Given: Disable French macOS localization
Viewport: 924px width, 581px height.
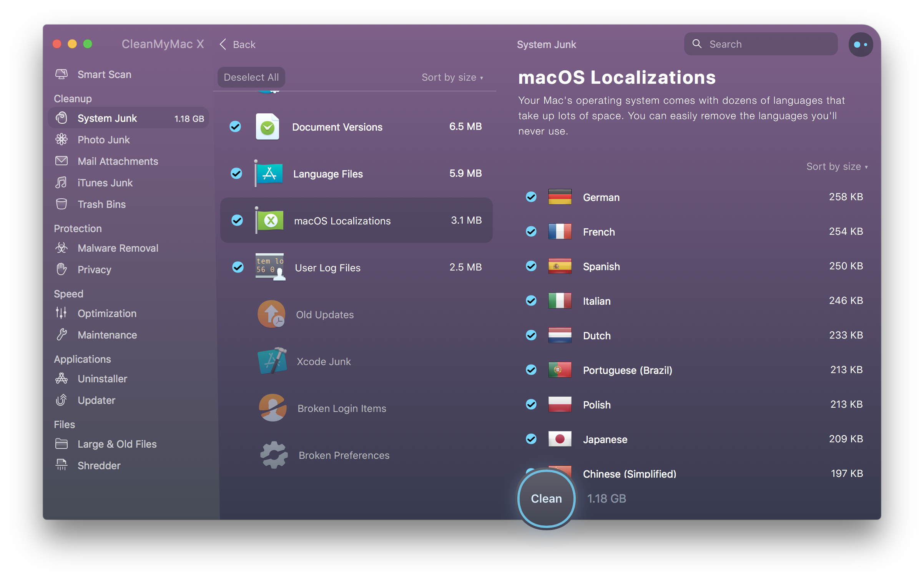Looking at the screenshot, I should [532, 232].
